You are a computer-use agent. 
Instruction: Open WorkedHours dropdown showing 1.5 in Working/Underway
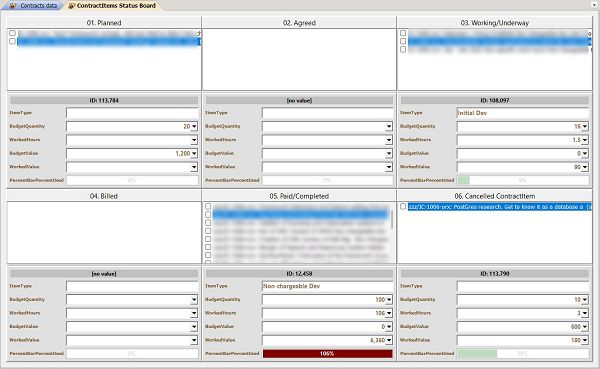pos(585,140)
